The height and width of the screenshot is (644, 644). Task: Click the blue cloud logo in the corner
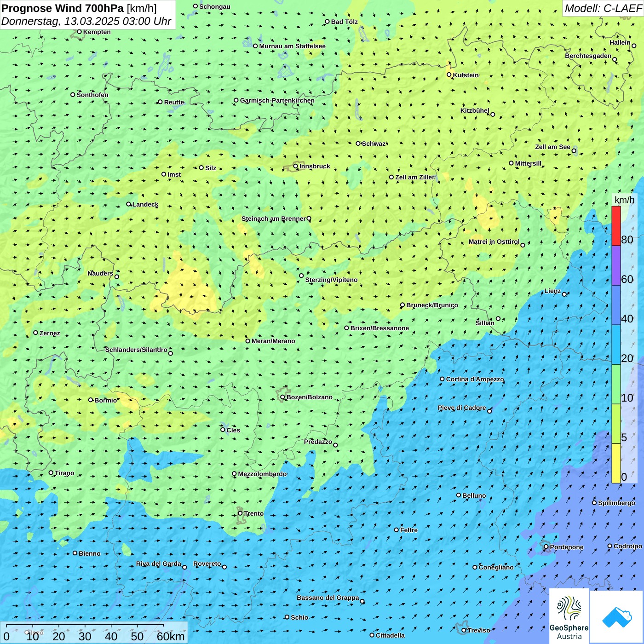(616, 616)
